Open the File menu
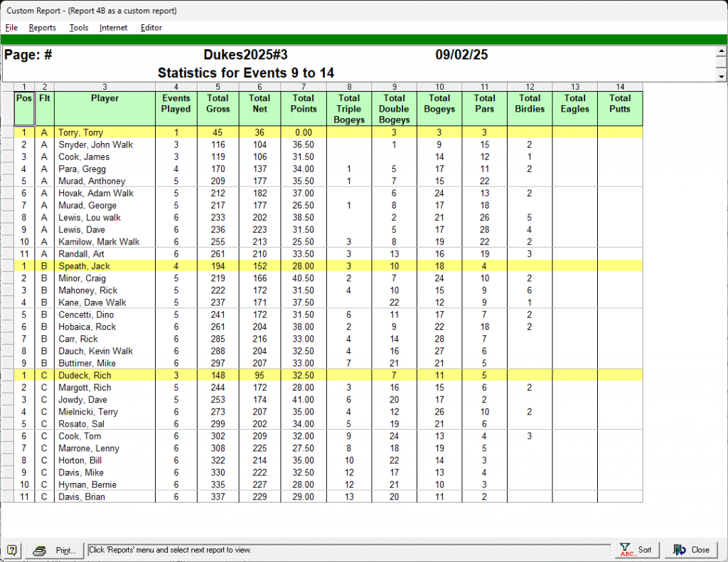Screen dimensions: 728x562 [11, 28]
